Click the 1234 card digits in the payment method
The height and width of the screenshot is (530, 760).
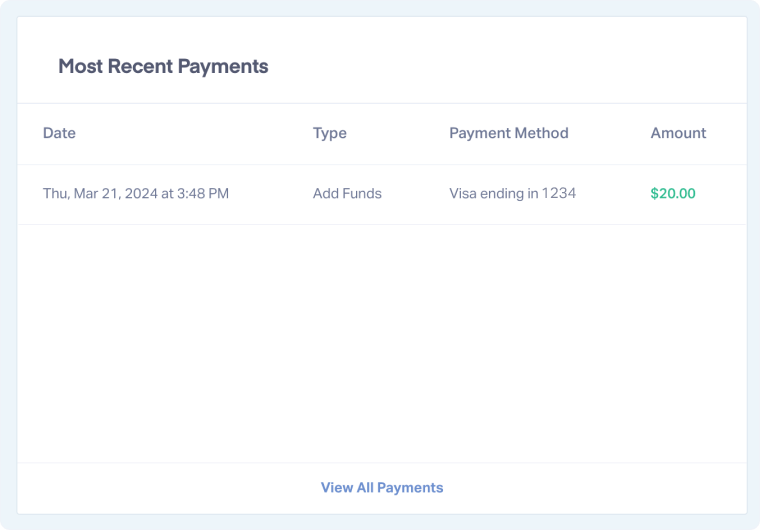pos(559,194)
